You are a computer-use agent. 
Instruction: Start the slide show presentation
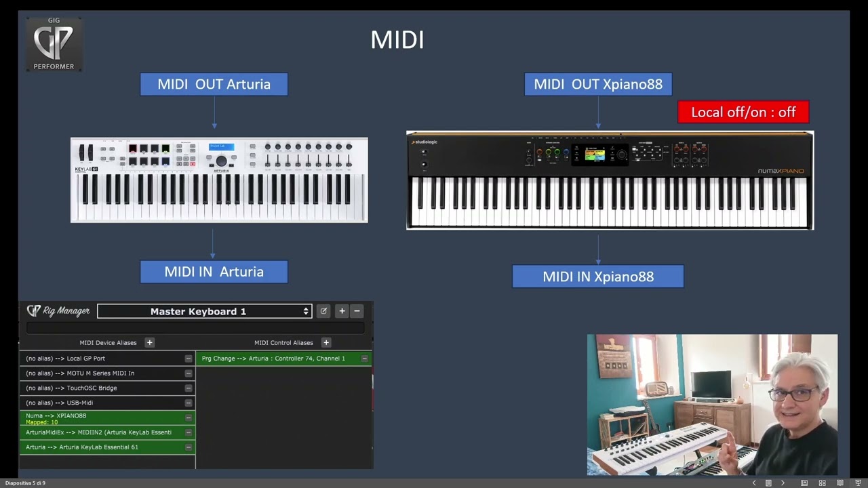[858, 483]
